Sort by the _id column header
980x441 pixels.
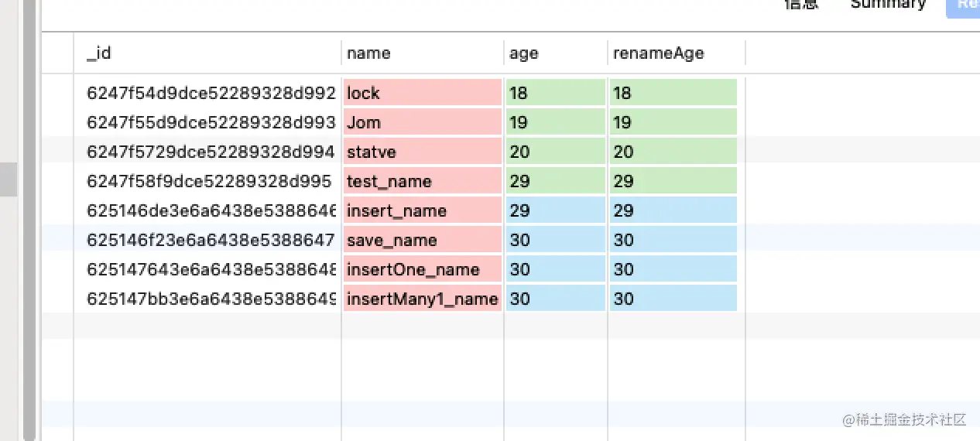coord(207,53)
